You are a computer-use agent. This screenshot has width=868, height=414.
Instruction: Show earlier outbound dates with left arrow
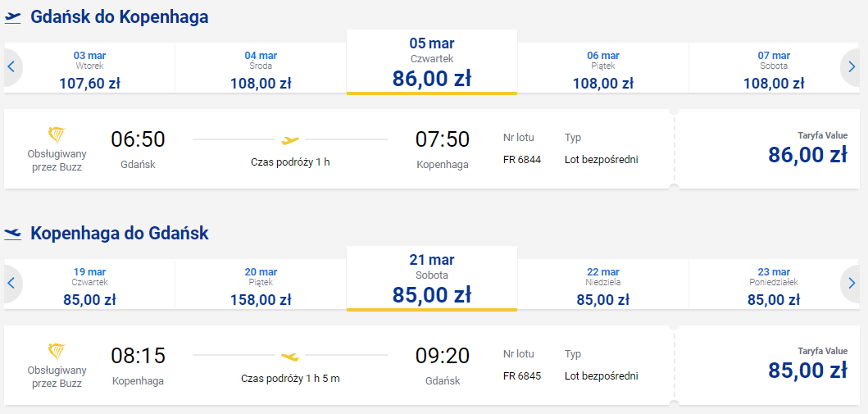click(11, 67)
